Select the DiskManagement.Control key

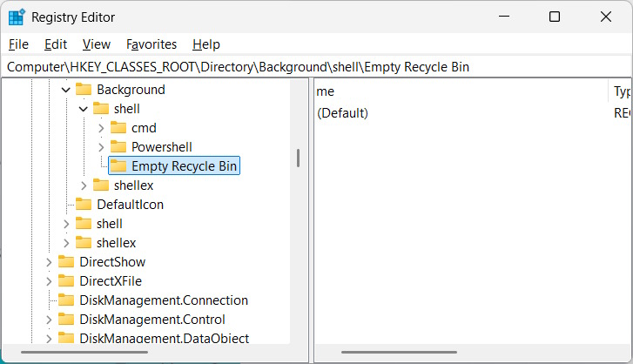click(x=152, y=320)
